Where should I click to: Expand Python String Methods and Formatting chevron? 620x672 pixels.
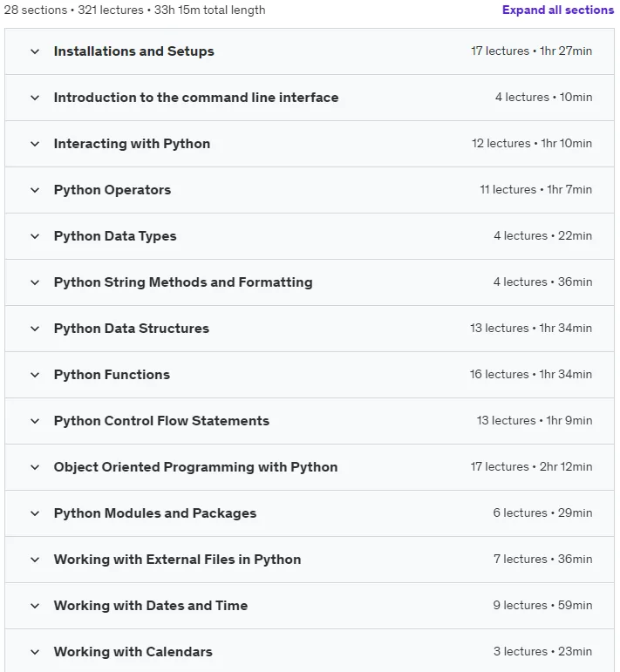click(x=35, y=282)
